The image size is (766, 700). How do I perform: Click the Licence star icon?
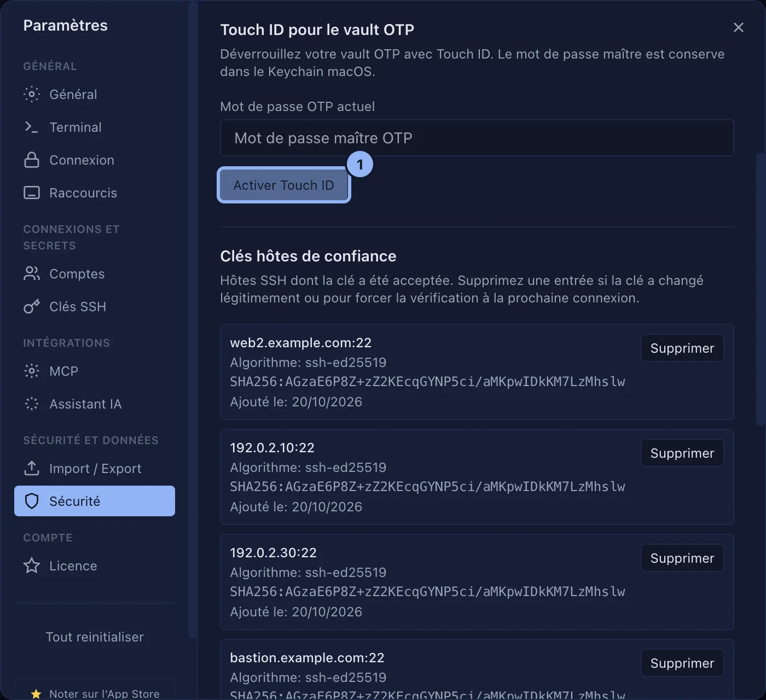32,565
